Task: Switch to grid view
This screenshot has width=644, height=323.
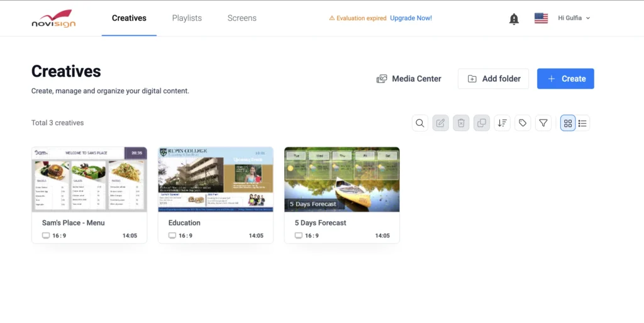Action: point(568,123)
